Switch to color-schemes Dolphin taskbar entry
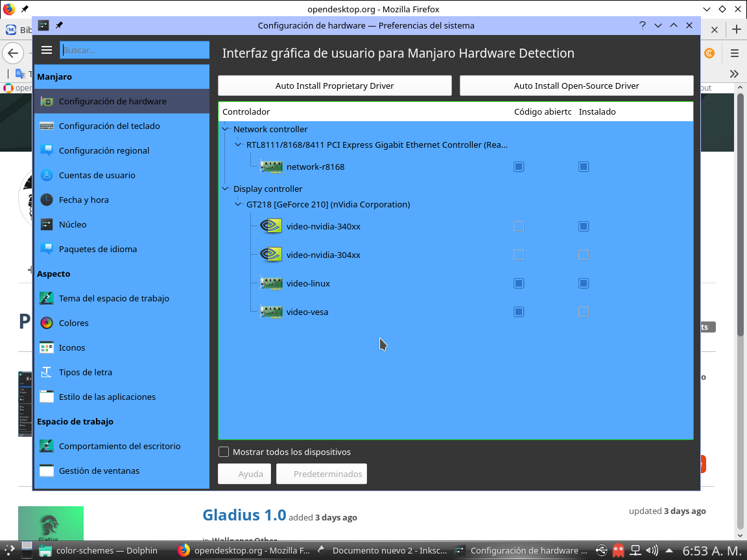747x560 pixels. [98, 551]
